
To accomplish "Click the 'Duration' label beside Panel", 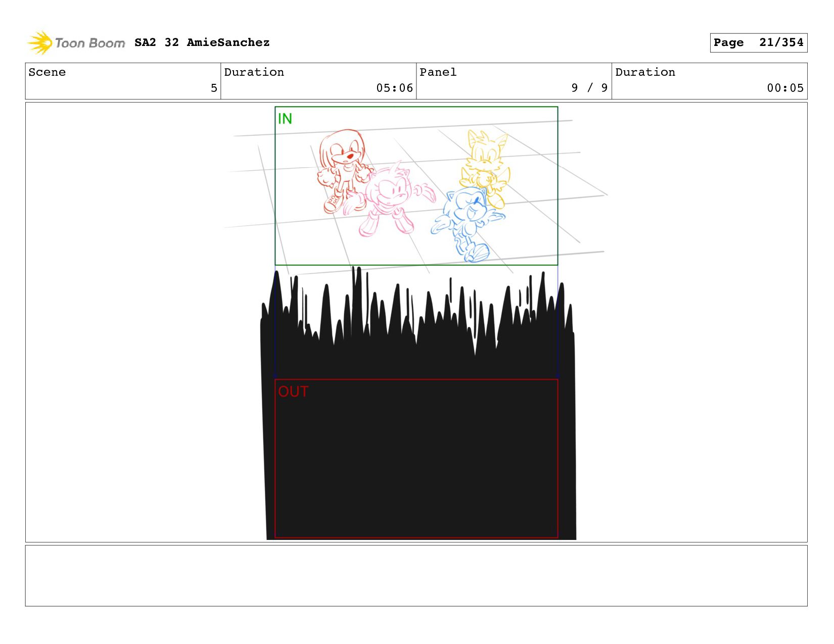I will 645,72.
